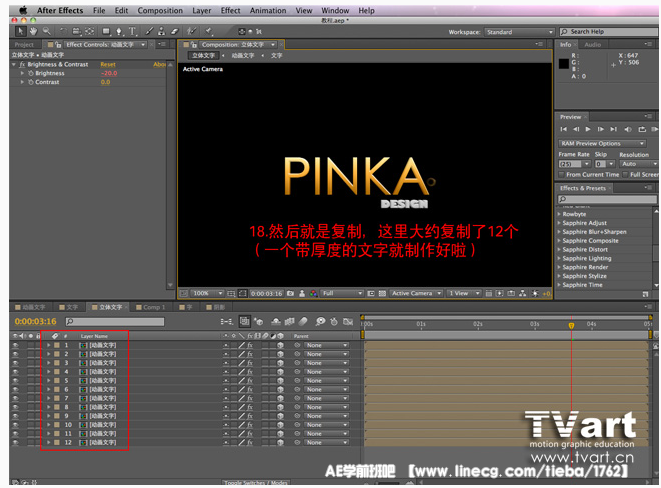Open the Full resolution dropdown
This screenshot has height=488, width=661.
(x=342, y=293)
